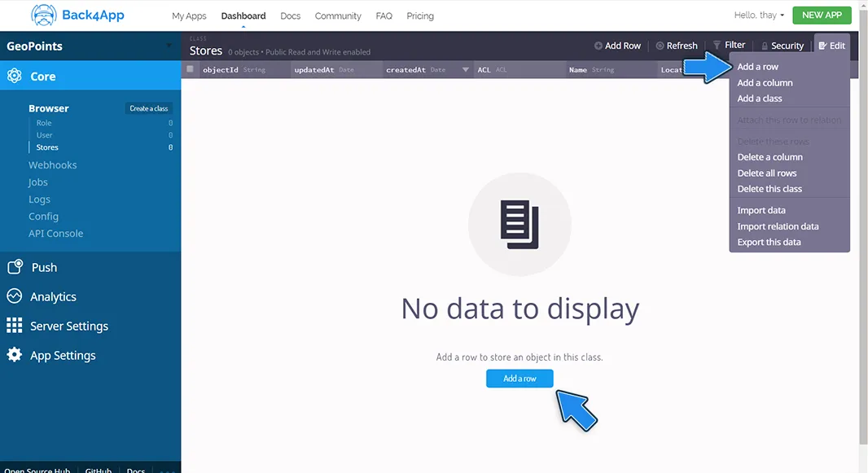Viewport: 868px width, 473px height.
Task: Open API Console in the sidebar
Action: 56,234
